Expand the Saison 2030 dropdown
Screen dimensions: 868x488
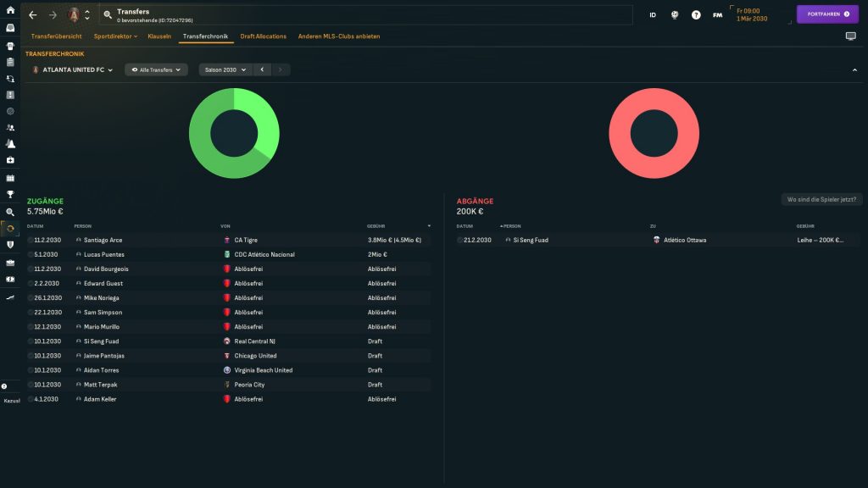point(225,69)
